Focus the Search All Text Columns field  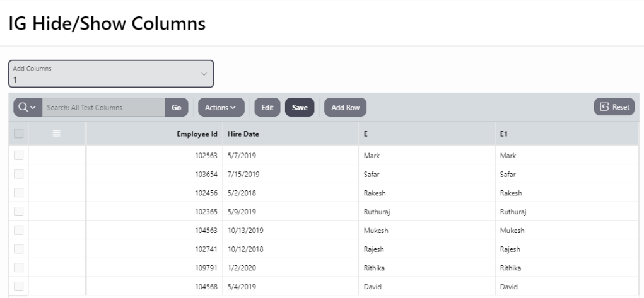[x=103, y=108]
